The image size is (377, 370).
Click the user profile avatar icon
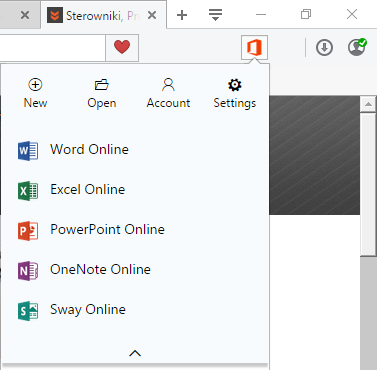[357, 47]
